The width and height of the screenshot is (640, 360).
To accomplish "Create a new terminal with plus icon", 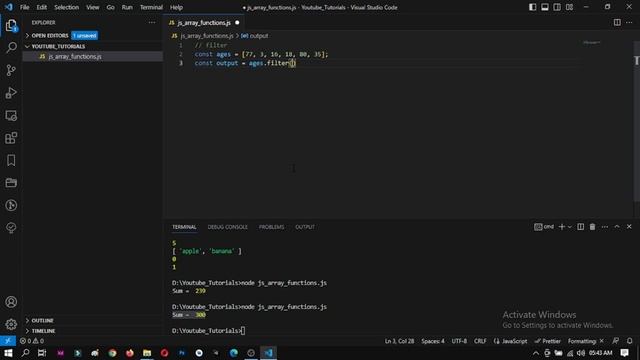I will (x=562, y=227).
